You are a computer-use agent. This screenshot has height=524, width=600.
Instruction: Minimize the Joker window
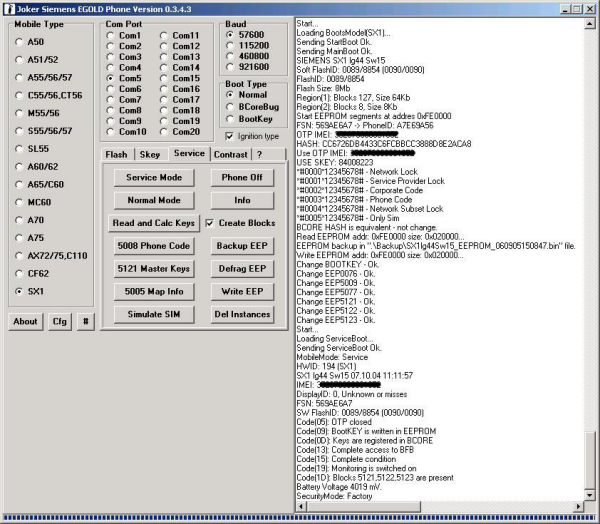(x=566, y=9)
